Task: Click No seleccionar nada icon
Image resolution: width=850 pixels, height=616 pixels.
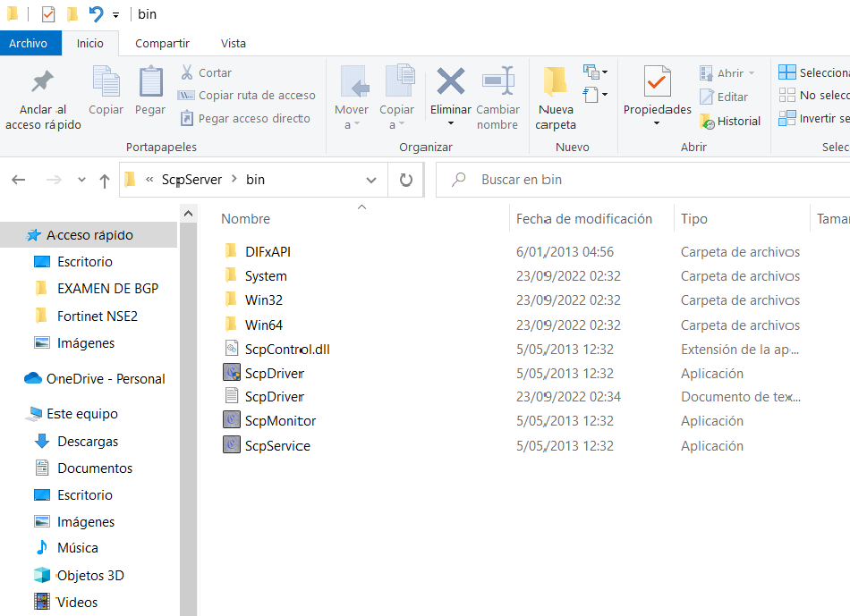Action: (787, 96)
